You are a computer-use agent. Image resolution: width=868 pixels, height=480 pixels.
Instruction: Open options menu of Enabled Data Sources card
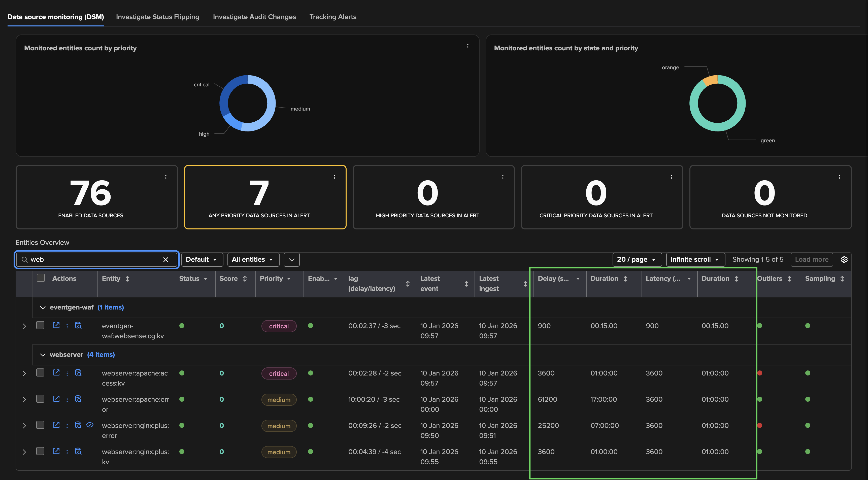click(166, 177)
